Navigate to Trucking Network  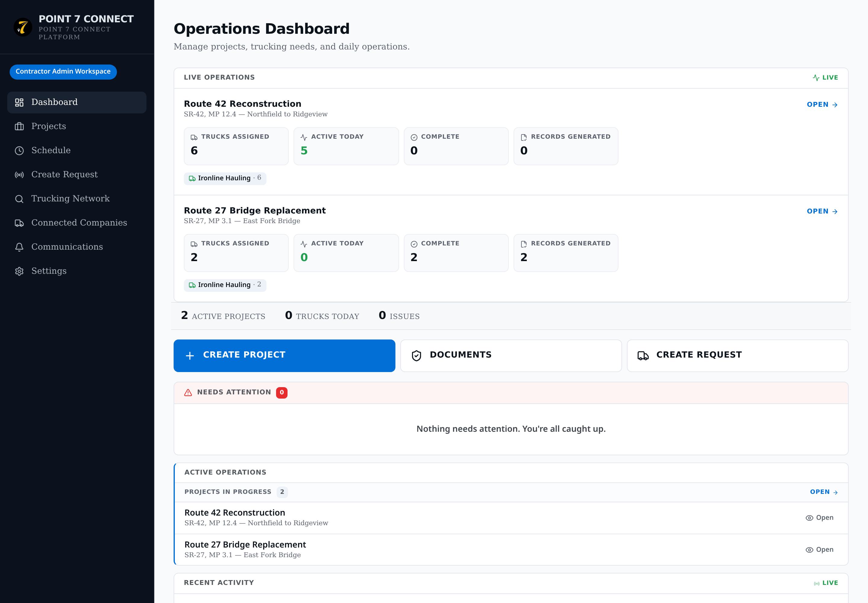coord(77,199)
